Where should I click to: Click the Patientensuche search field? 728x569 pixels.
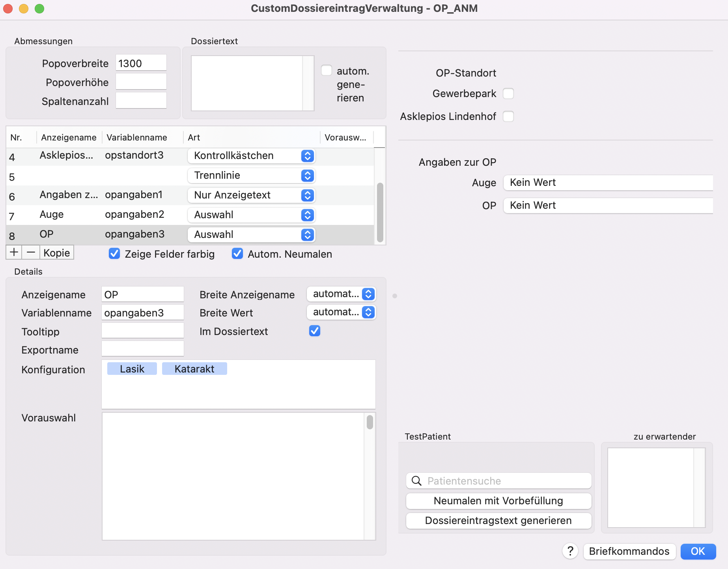point(498,481)
